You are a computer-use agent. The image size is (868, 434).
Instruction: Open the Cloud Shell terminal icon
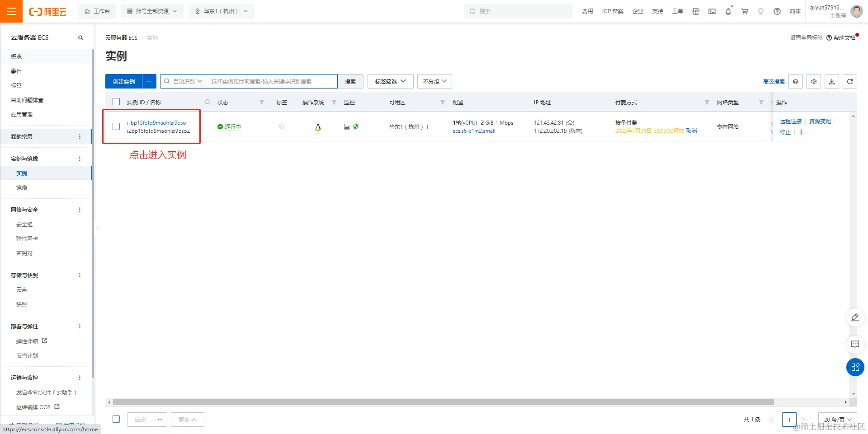tap(712, 11)
